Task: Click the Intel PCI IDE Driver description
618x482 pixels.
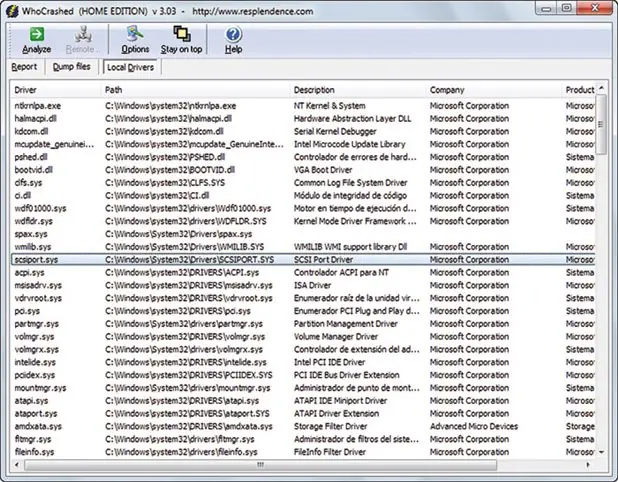Action: click(329, 362)
